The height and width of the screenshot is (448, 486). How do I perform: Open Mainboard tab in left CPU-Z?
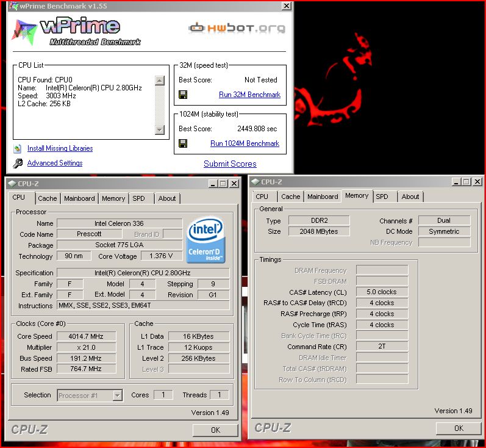pos(79,198)
